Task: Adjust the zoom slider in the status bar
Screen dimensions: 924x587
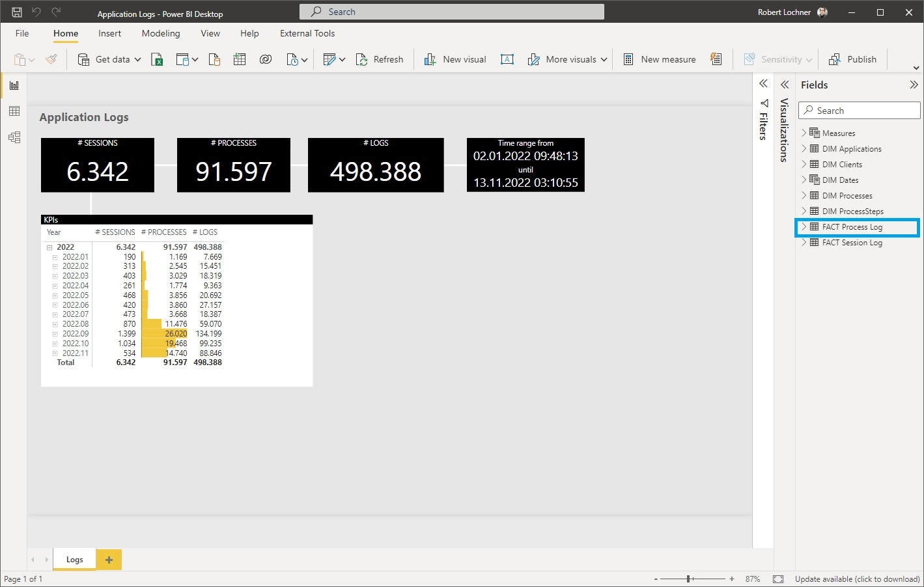Action: [x=690, y=579]
